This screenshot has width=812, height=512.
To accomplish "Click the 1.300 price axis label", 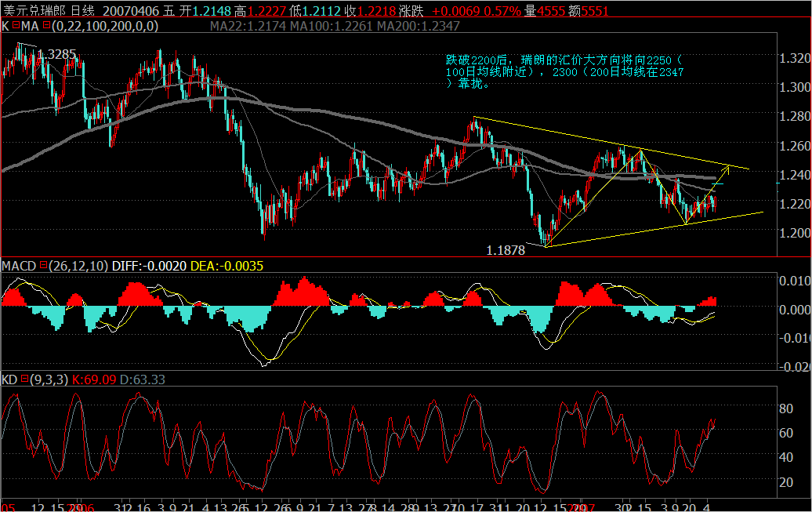I will click(795, 87).
